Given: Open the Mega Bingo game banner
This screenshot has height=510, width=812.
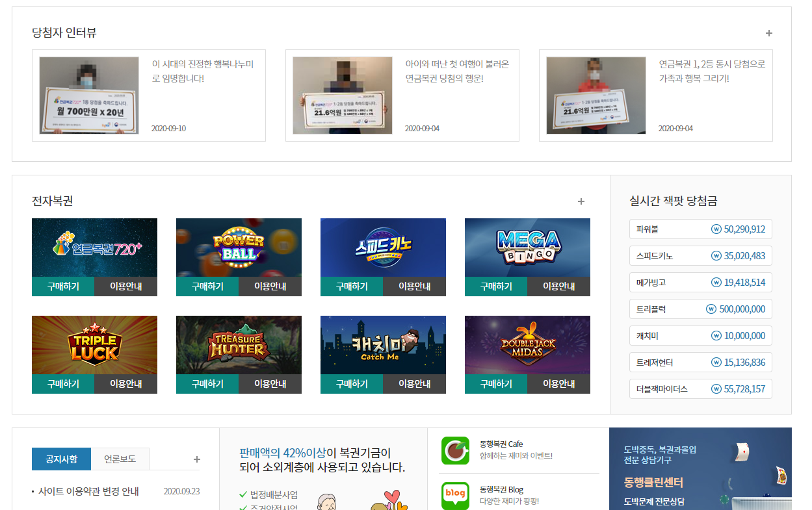Looking at the screenshot, I should tap(527, 248).
